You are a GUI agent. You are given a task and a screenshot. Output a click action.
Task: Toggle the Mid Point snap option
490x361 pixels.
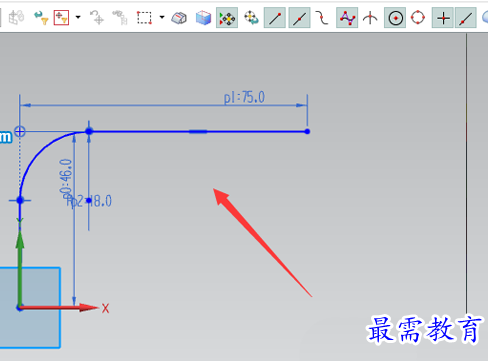[299, 18]
